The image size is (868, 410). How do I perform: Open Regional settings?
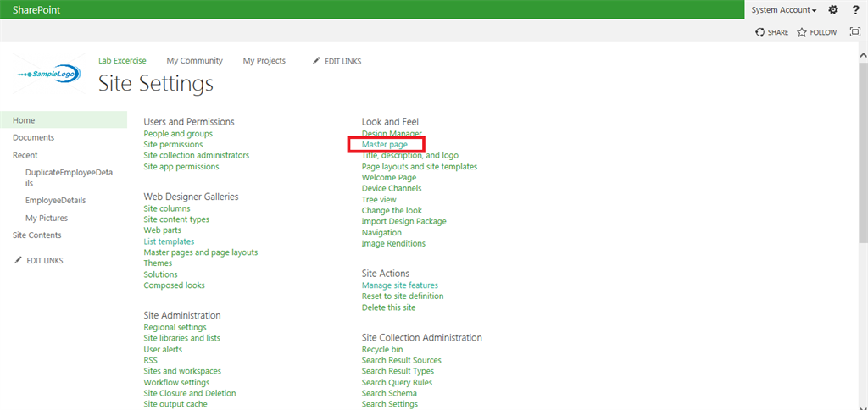(175, 328)
